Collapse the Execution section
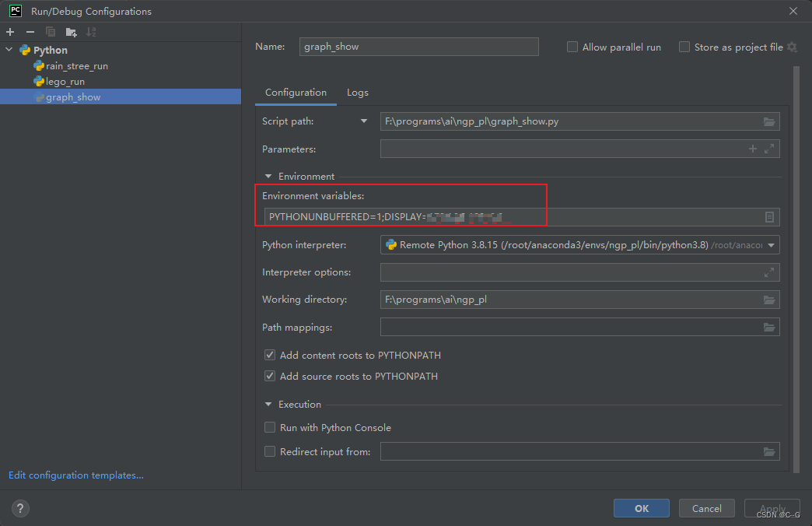The image size is (812, 526). pos(269,405)
